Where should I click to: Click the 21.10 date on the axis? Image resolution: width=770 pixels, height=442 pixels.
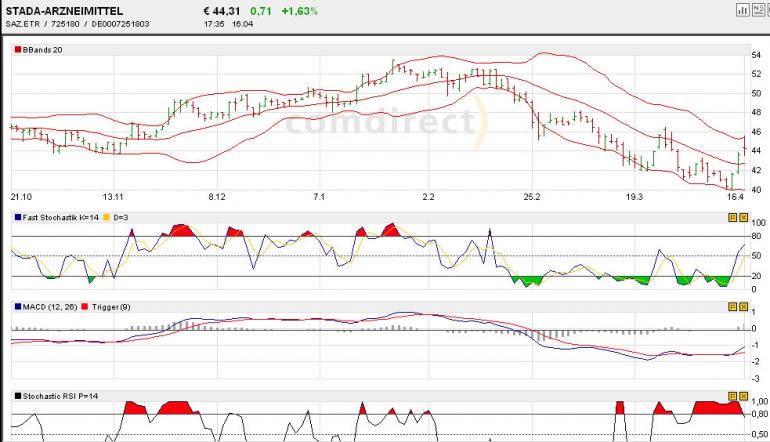coord(21,197)
